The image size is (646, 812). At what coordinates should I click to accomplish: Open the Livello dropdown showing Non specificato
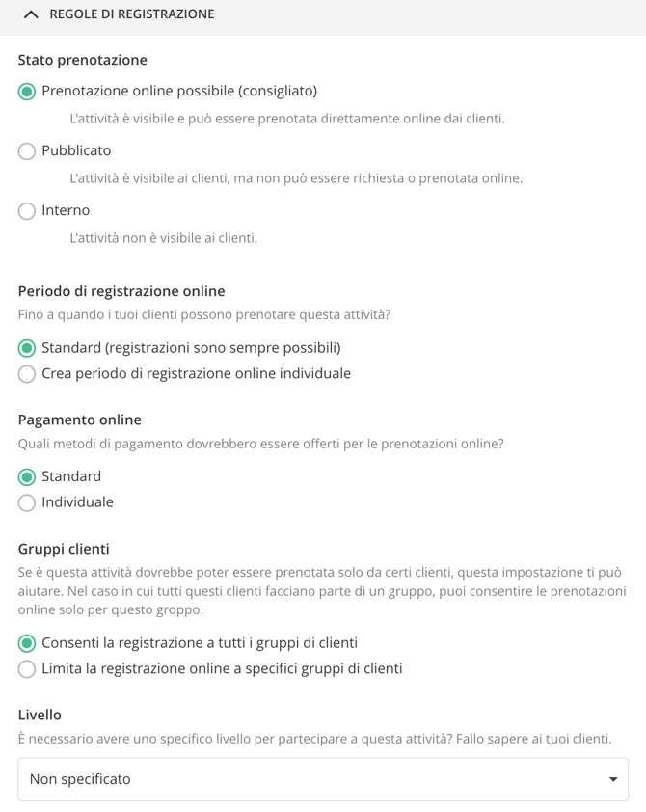(x=323, y=779)
